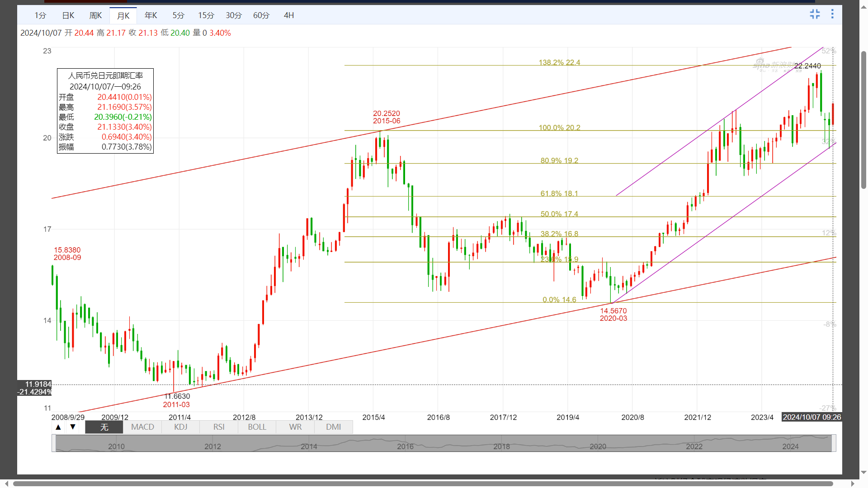
Task: Open the 60分 timeframe chart
Action: point(261,15)
